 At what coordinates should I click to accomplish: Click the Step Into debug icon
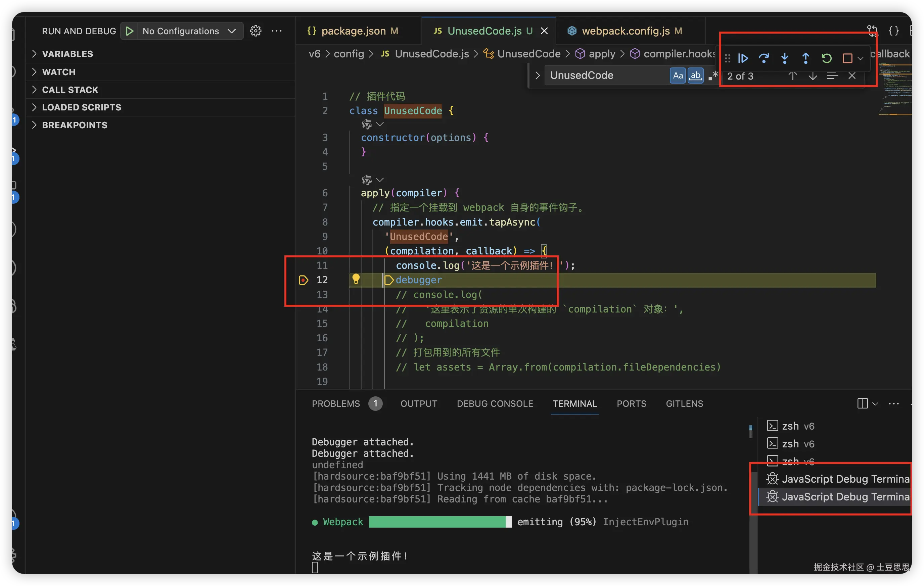pyautogui.click(x=785, y=58)
